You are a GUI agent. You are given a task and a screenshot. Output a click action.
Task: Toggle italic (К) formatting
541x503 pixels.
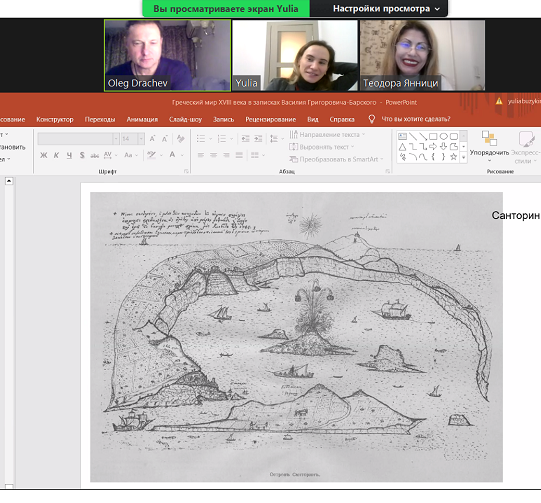coord(56,155)
